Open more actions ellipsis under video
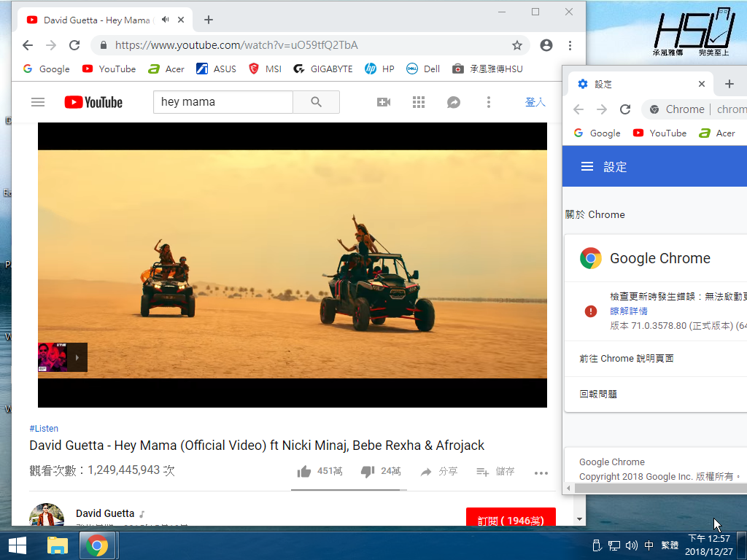The image size is (747, 560). pos(541,472)
